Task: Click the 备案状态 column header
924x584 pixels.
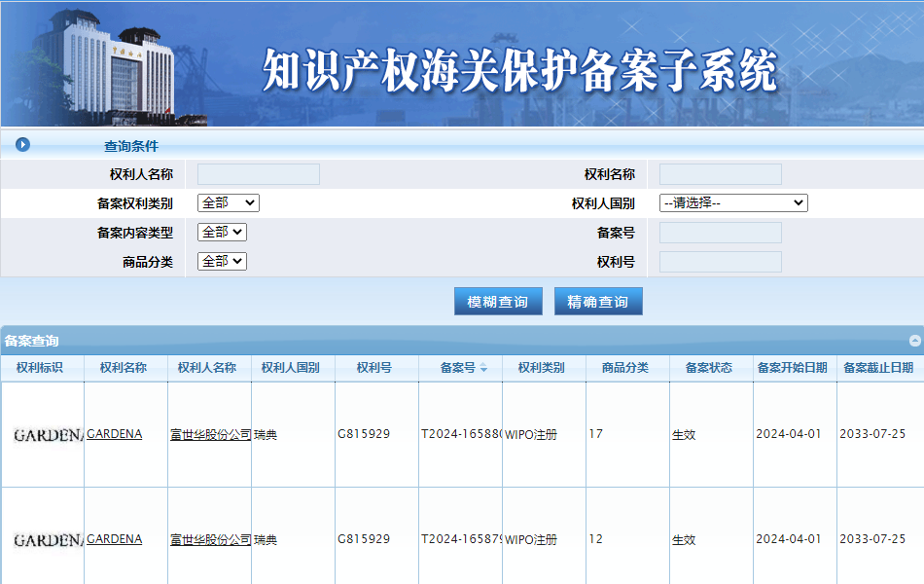Action: click(710, 368)
